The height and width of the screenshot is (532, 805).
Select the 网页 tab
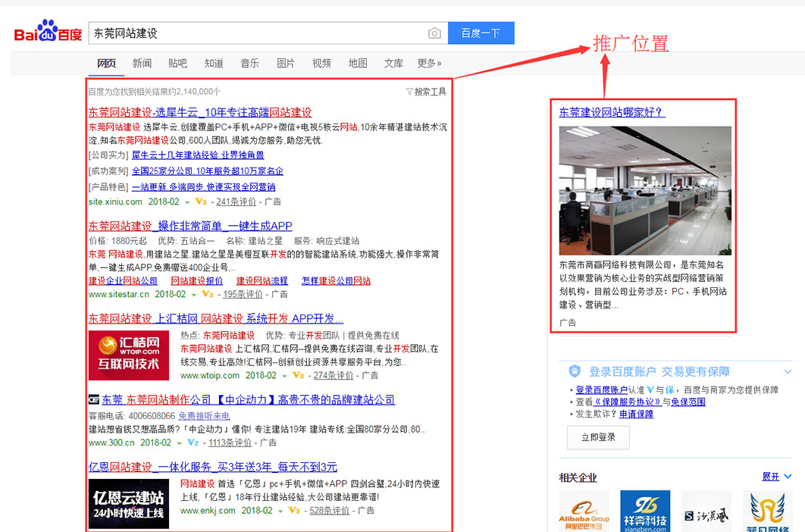[x=106, y=63]
